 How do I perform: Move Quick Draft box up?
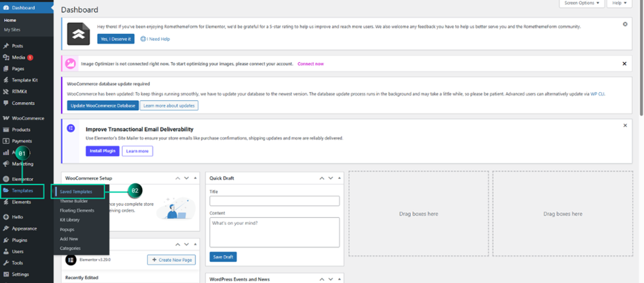coord(322,178)
